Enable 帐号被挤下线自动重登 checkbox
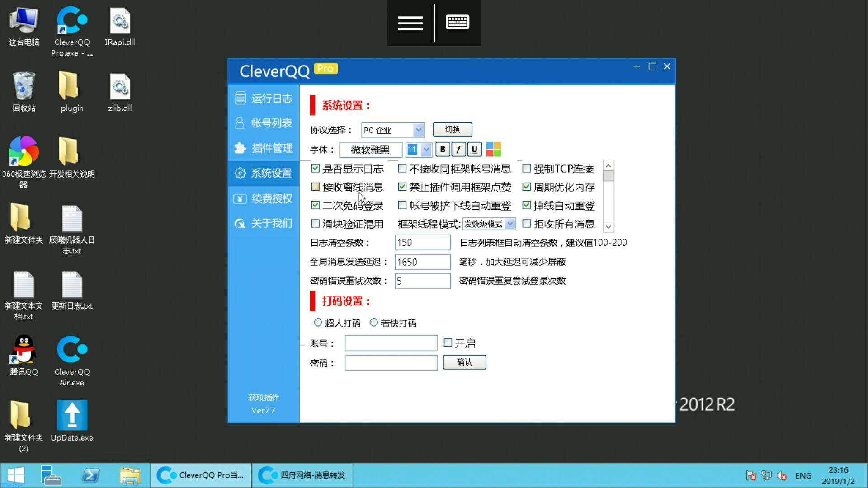Screen dimensions: 868x488 402,205
